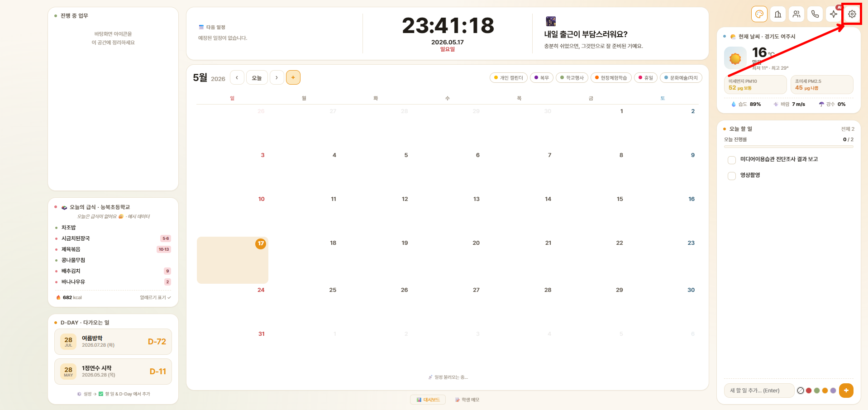Select the orange color swatch for new todo

click(x=825, y=391)
